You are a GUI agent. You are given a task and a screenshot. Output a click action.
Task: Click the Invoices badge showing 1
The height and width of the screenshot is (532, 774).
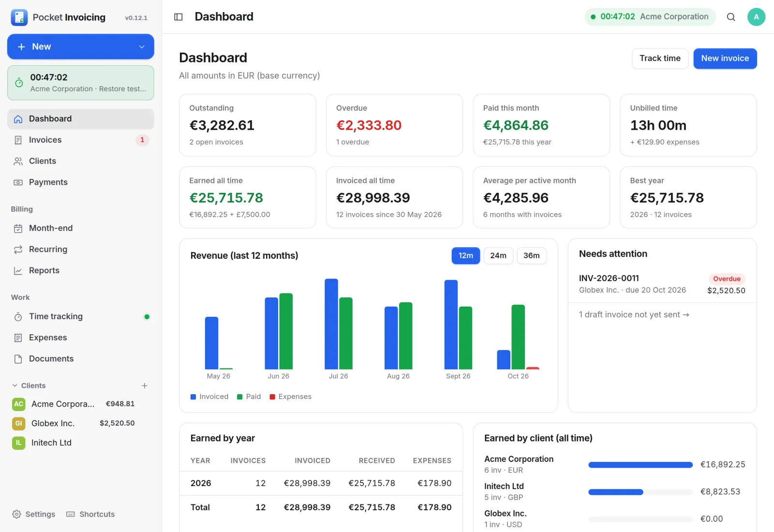pyautogui.click(x=142, y=140)
